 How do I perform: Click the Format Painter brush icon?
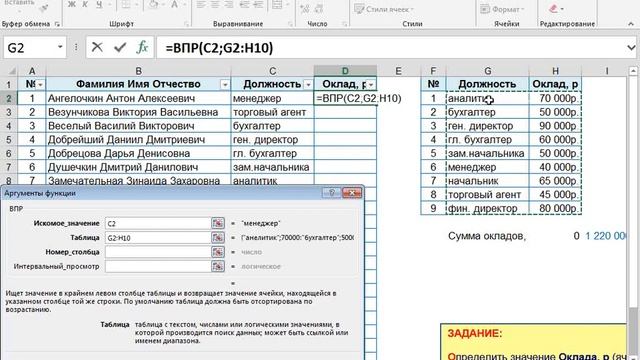(x=44, y=7)
